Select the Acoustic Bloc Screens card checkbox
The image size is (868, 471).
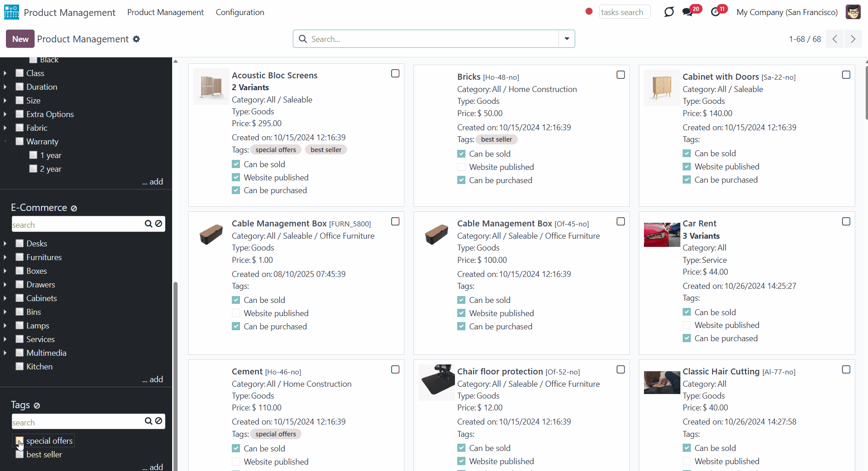[x=395, y=73]
